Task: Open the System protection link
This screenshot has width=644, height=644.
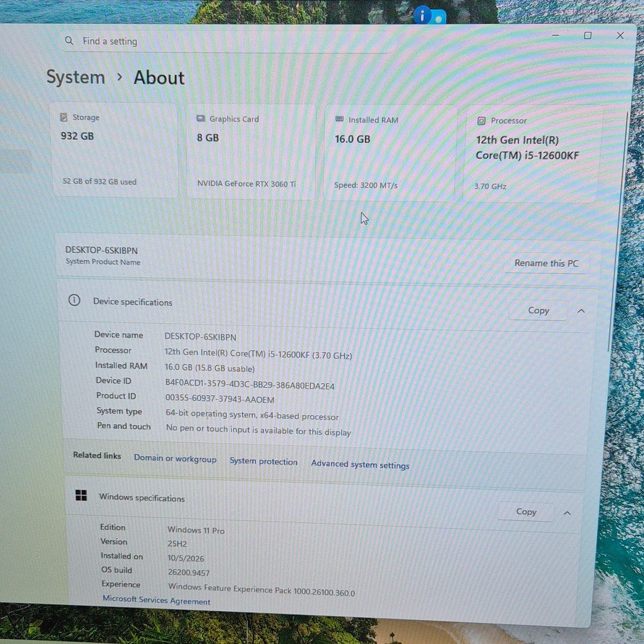Action: (264, 462)
